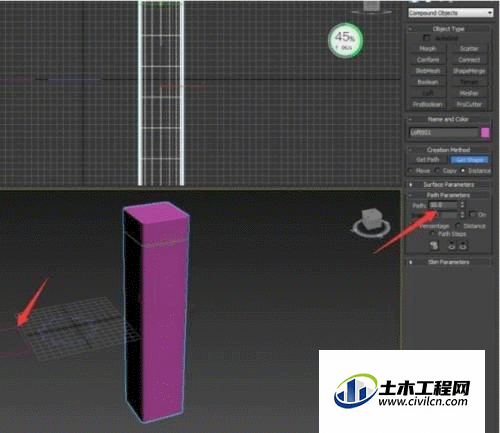Image resolution: width=500 pixels, height=433 pixels.
Task: Click the Previous Shape icon
Action: 452,246
